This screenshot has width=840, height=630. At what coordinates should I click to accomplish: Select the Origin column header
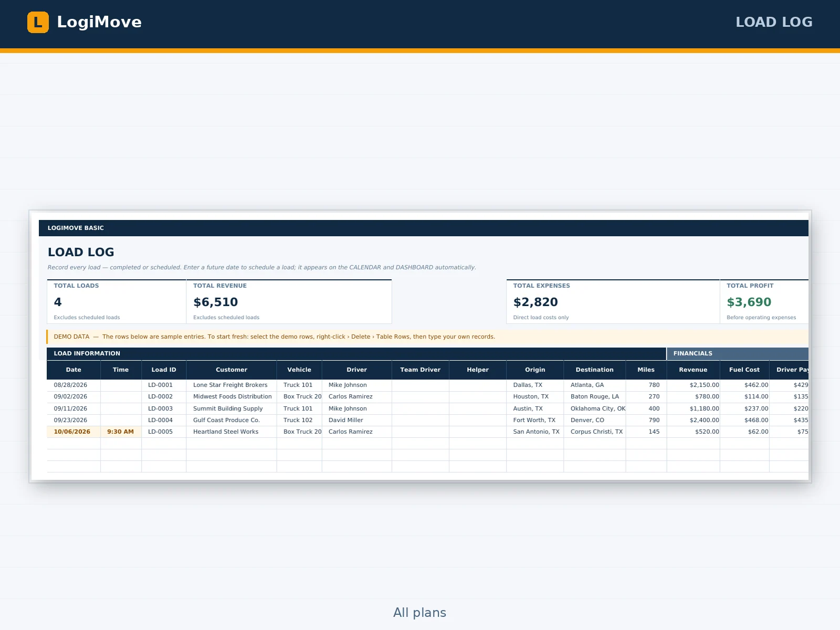click(x=535, y=370)
